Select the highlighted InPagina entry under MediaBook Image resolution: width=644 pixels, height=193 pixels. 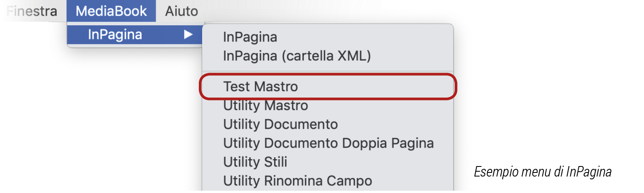pyautogui.click(x=115, y=35)
